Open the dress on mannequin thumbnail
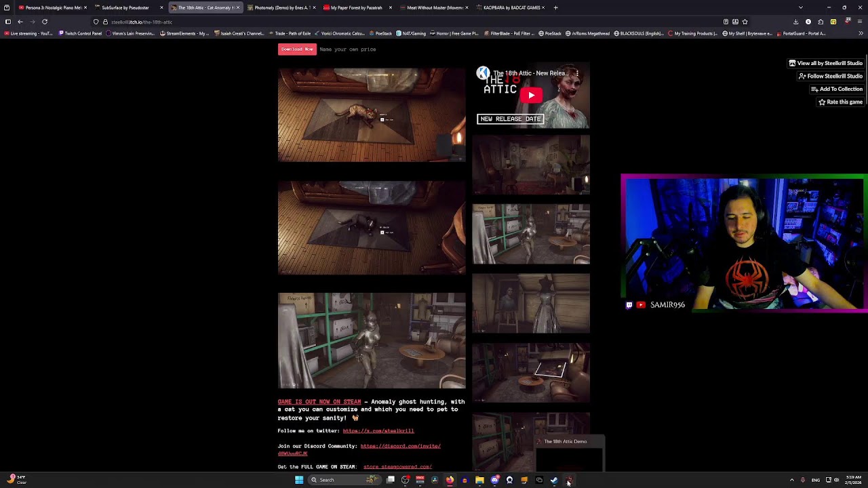The height and width of the screenshot is (488, 868). [531, 304]
